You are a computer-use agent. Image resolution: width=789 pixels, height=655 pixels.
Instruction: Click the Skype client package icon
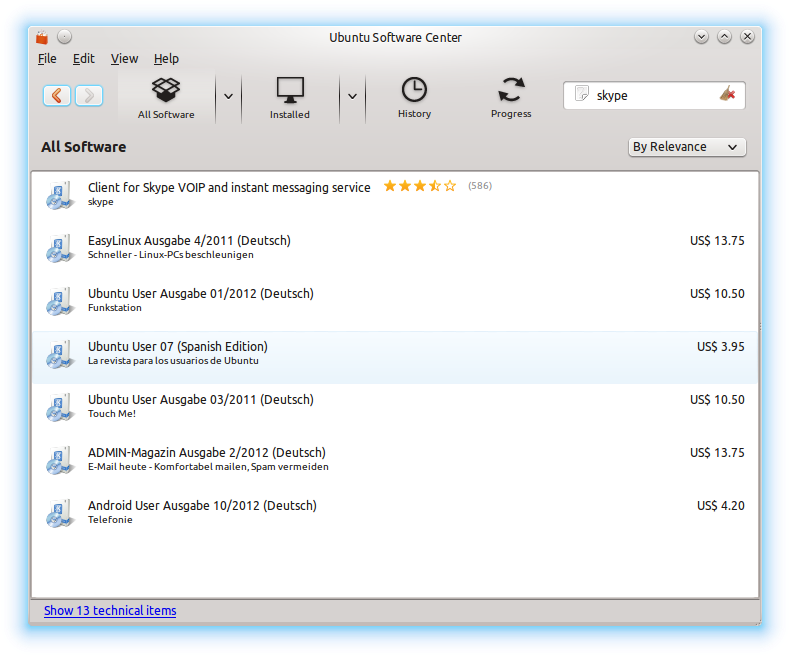[x=60, y=194]
